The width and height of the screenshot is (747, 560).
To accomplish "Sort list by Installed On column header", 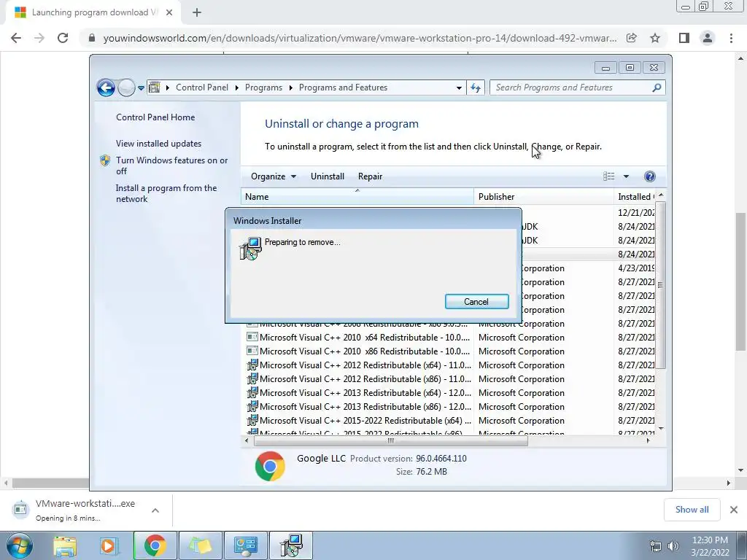I will [x=635, y=197].
